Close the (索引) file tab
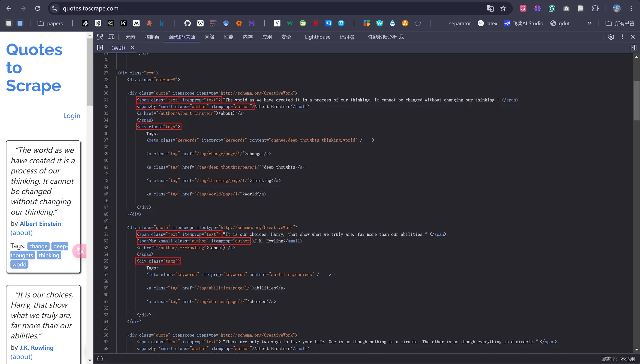Screen dimensions: 640x364 click(133, 48)
